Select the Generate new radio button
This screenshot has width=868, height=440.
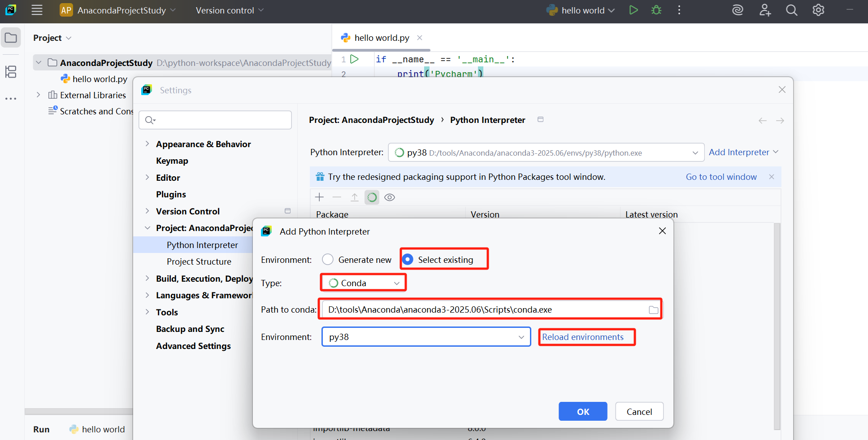328,260
